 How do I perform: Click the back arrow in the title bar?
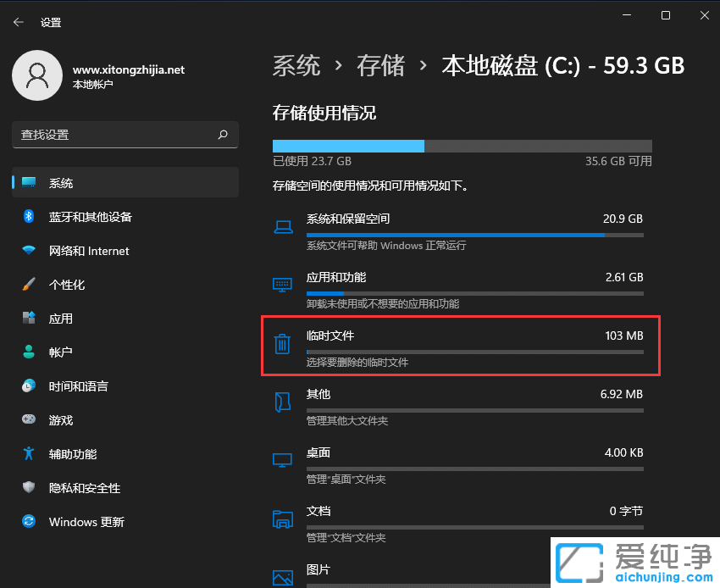[19, 23]
